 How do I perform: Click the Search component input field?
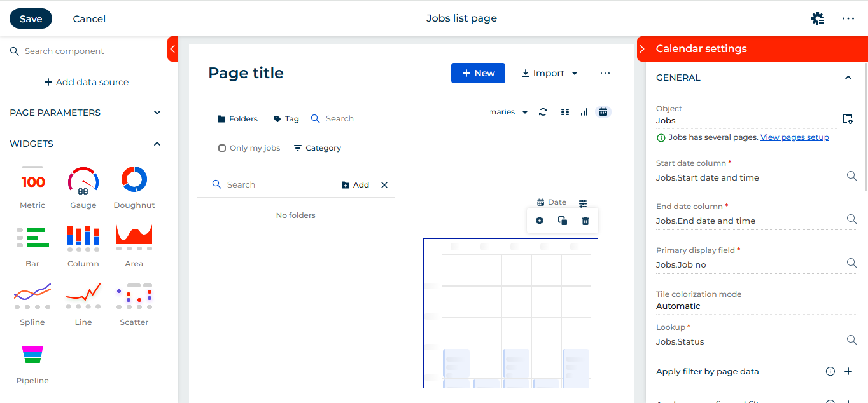pyautogui.click(x=89, y=51)
